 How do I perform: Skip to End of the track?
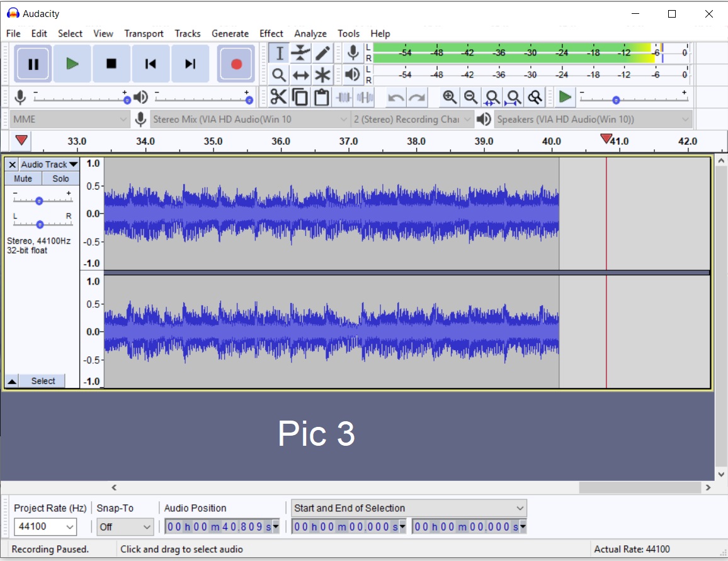coord(190,64)
